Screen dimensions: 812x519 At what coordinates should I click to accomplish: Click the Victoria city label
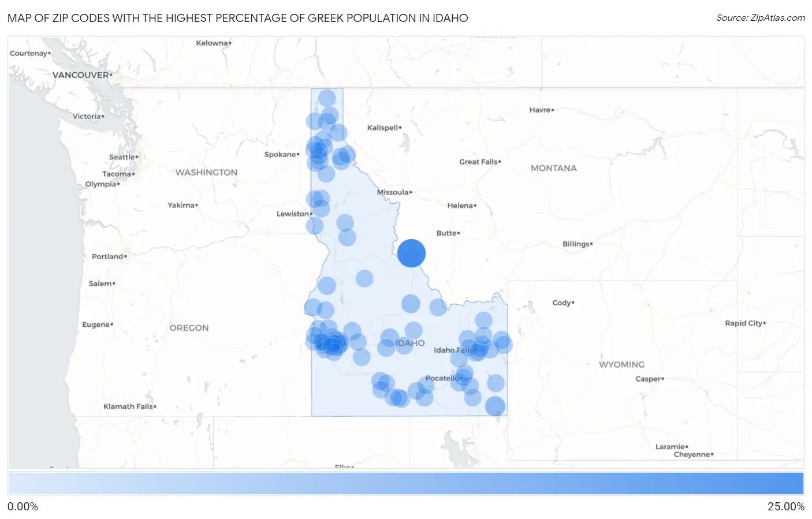87,116
